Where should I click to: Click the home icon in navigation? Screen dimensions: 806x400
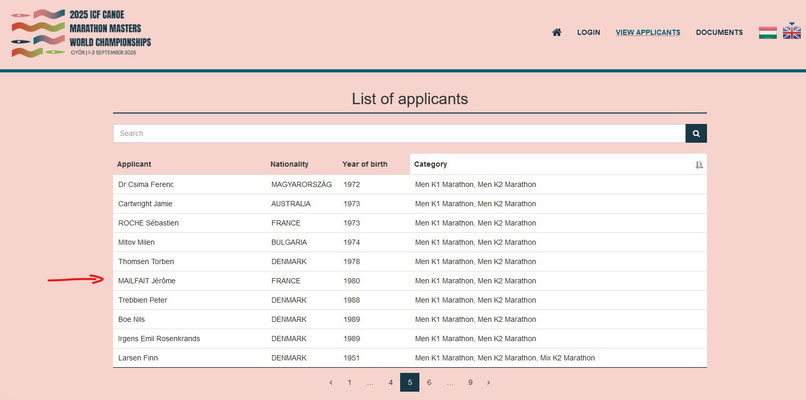click(556, 32)
